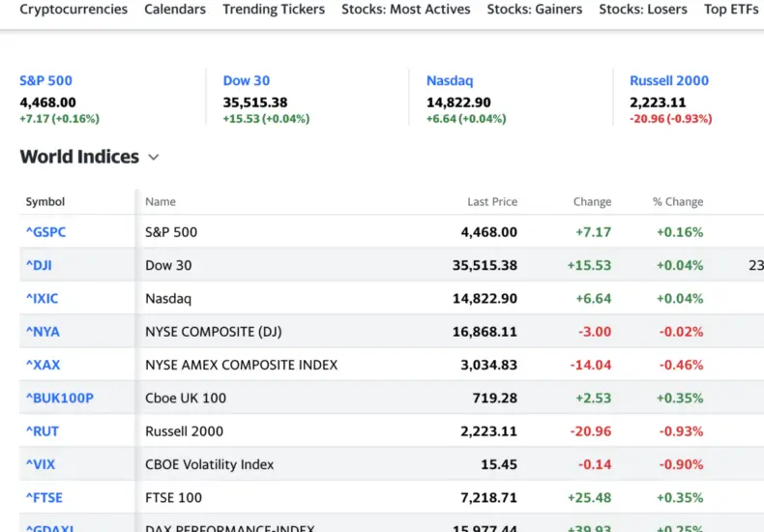Select last price 719.28
Viewport: 764px width, 532px height.
click(x=494, y=398)
